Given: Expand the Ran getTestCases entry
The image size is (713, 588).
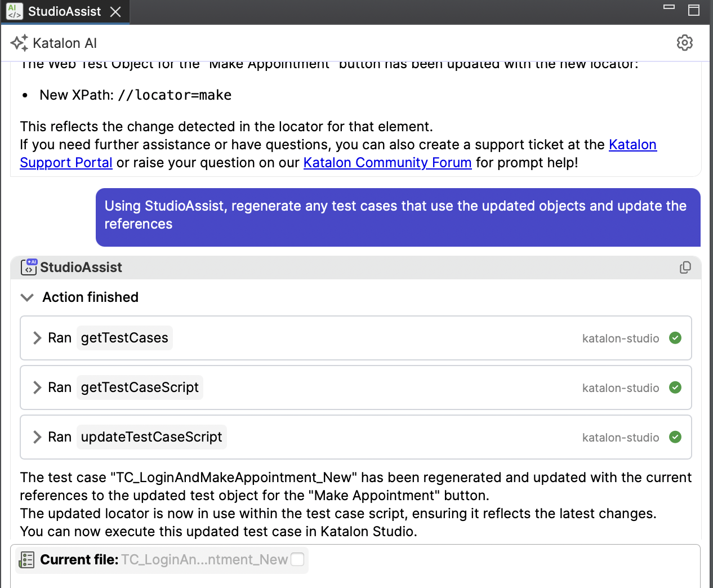Looking at the screenshot, I should click(x=36, y=338).
